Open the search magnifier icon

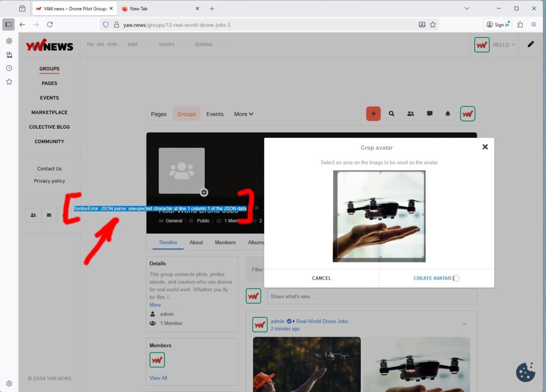click(x=392, y=114)
